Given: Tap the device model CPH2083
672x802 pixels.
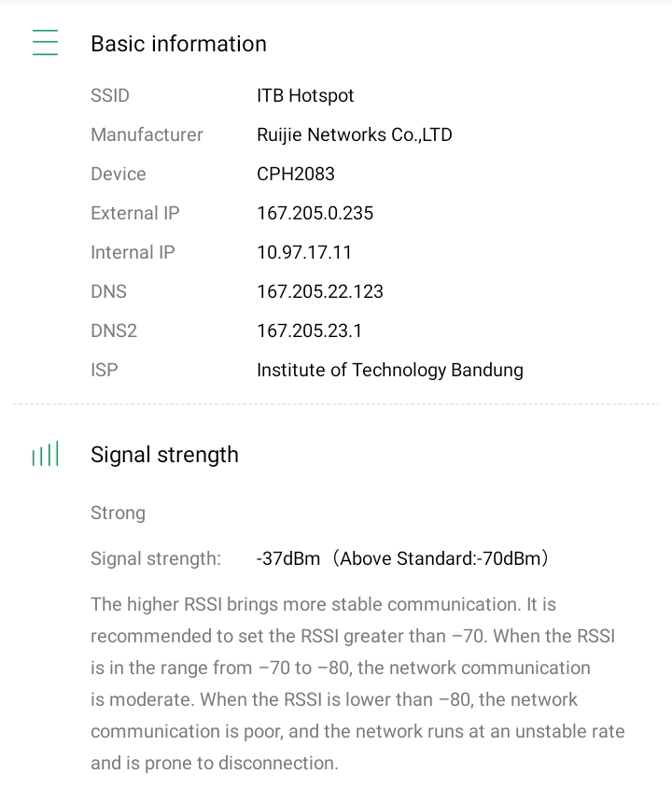Looking at the screenshot, I should click(295, 174).
